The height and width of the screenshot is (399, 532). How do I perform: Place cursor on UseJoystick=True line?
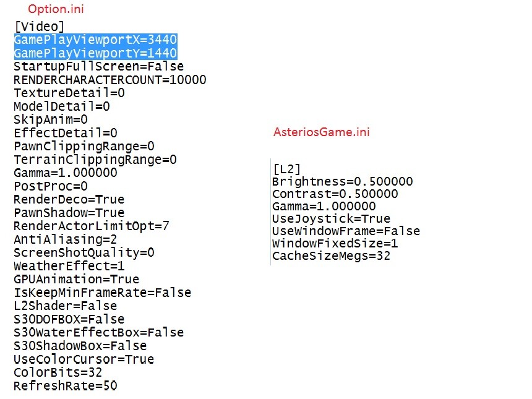331,219
